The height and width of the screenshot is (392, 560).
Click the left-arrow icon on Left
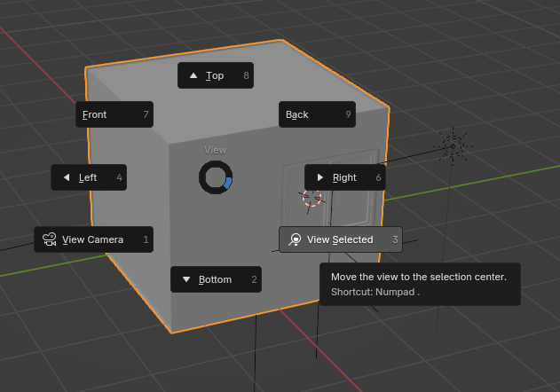67,177
